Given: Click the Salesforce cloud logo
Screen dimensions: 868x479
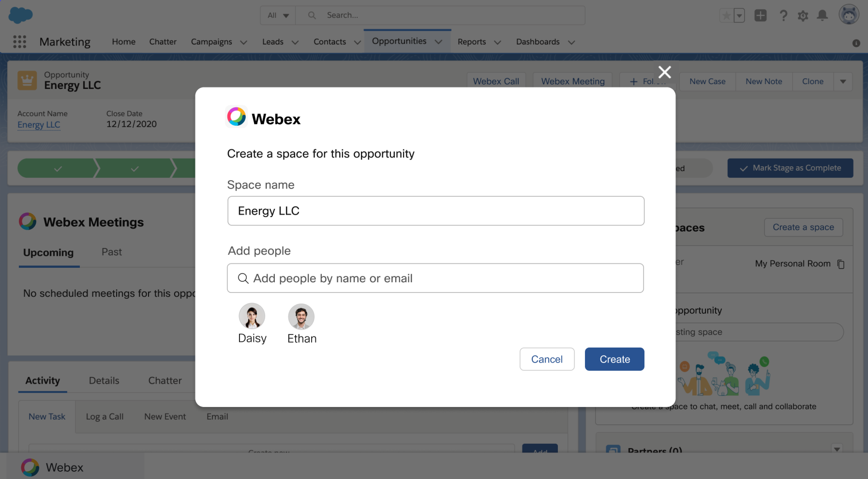Looking at the screenshot, I should (20, 15).
